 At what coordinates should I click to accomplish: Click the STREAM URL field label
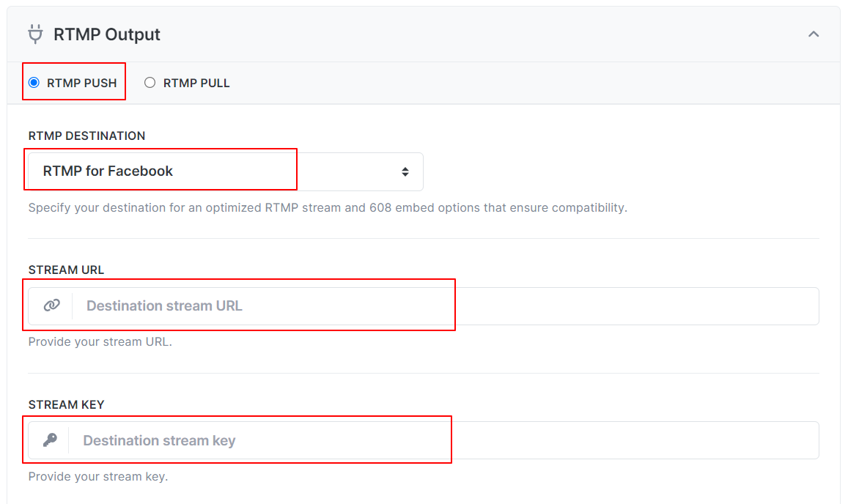click(x=66, y=270)
